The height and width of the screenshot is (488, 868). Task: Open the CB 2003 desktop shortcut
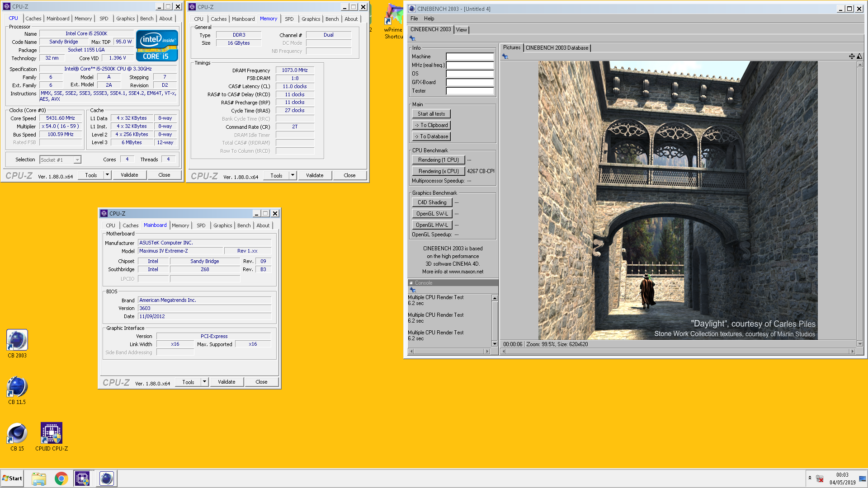point(17,344)
